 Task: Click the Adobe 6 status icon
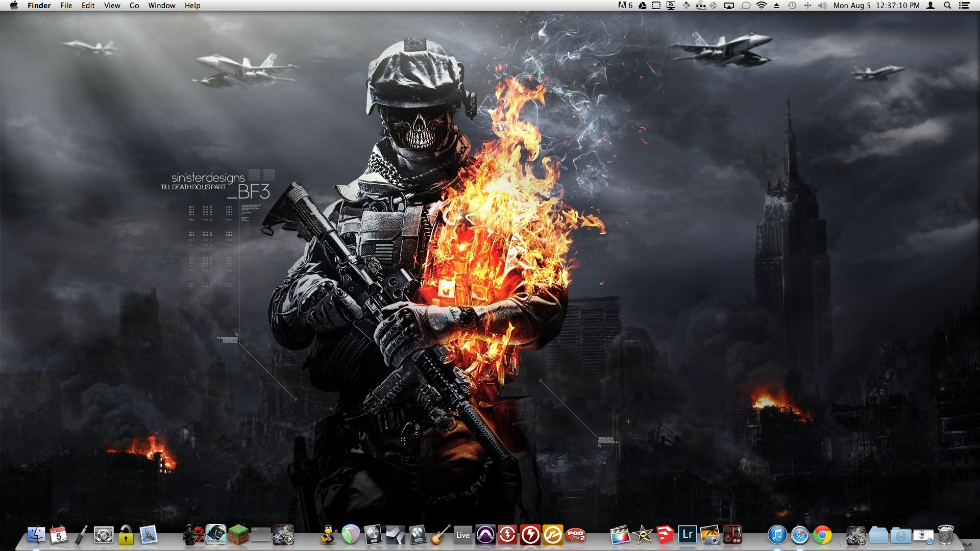coord(625,6)
